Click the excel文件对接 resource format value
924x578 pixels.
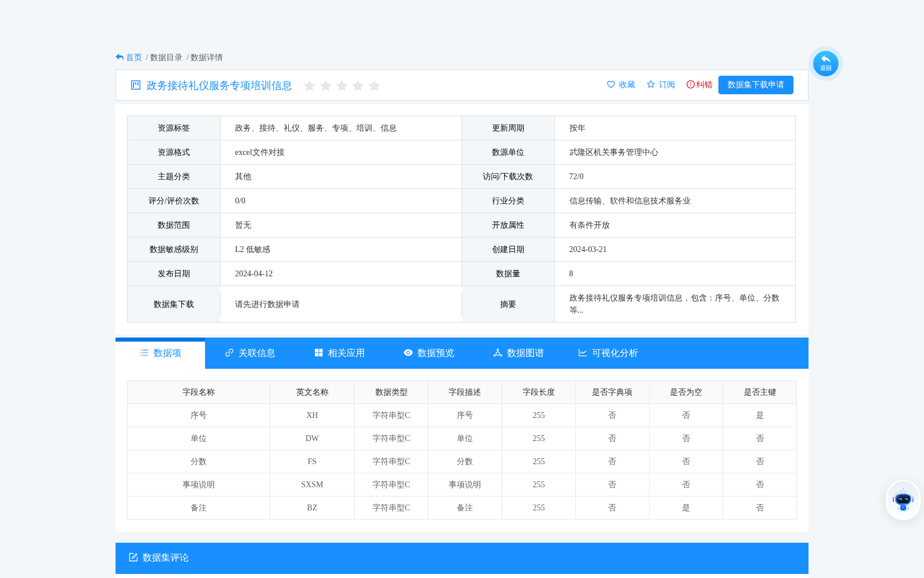(x=260, y=153)
